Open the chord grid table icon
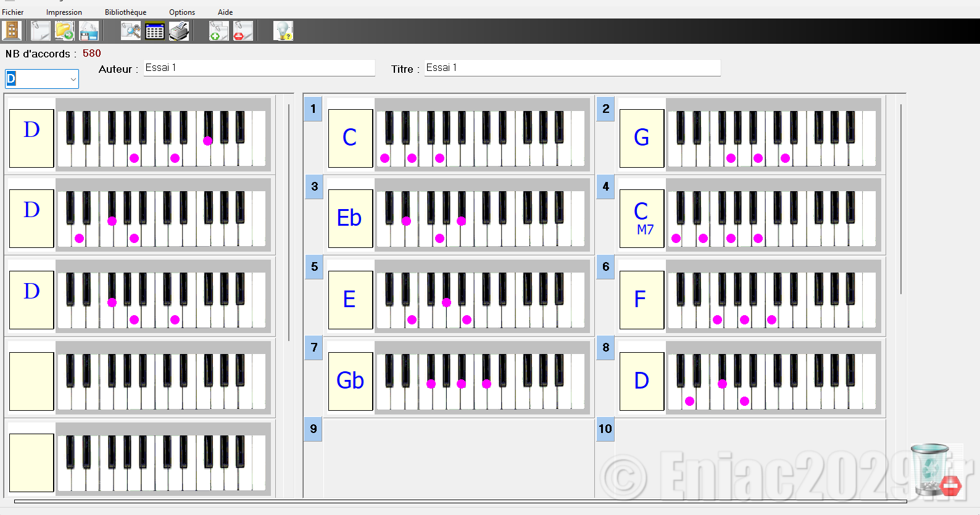This screenshot has height=515, width=980. coord(155,31)
